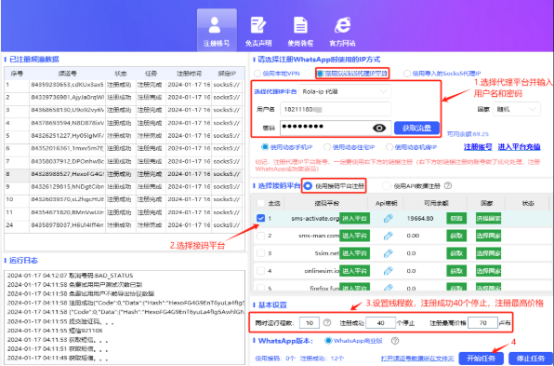This screenshot has width=554, height=366.
Task: Click the balance value 19664.80
Action: 420,218
